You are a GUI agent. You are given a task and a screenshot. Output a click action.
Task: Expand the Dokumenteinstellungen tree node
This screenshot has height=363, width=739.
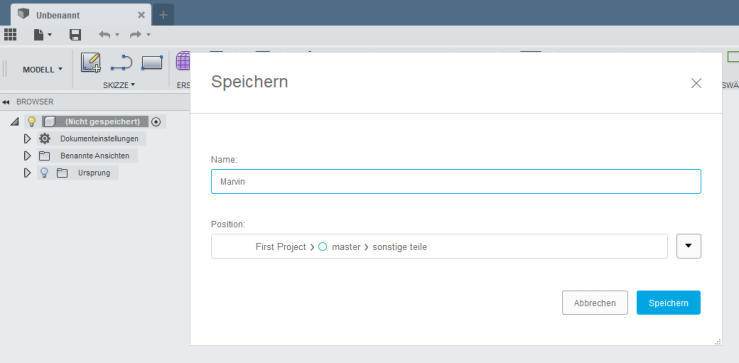coord(27,139)
